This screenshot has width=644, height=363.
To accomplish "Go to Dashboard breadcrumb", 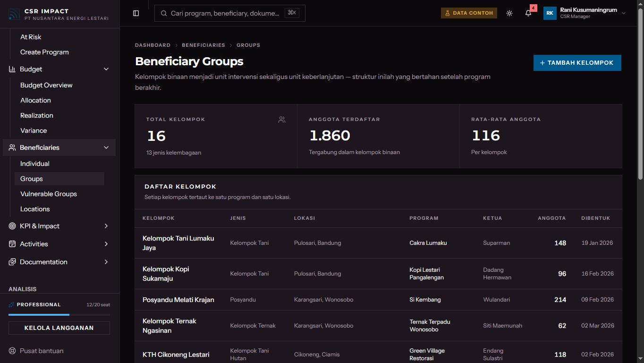I will pyautogui.click(x=153, y=45).
